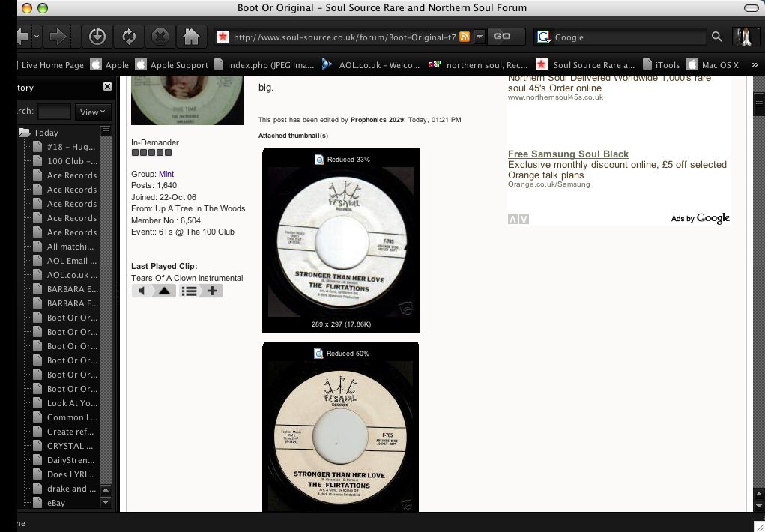Open the Soul Source Rare bookmark
765x532 pixels.
click(x=585, y=65)
